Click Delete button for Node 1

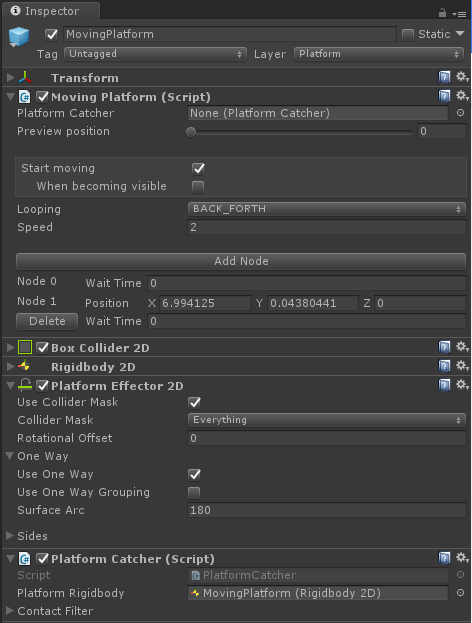(x=47, y=321)
